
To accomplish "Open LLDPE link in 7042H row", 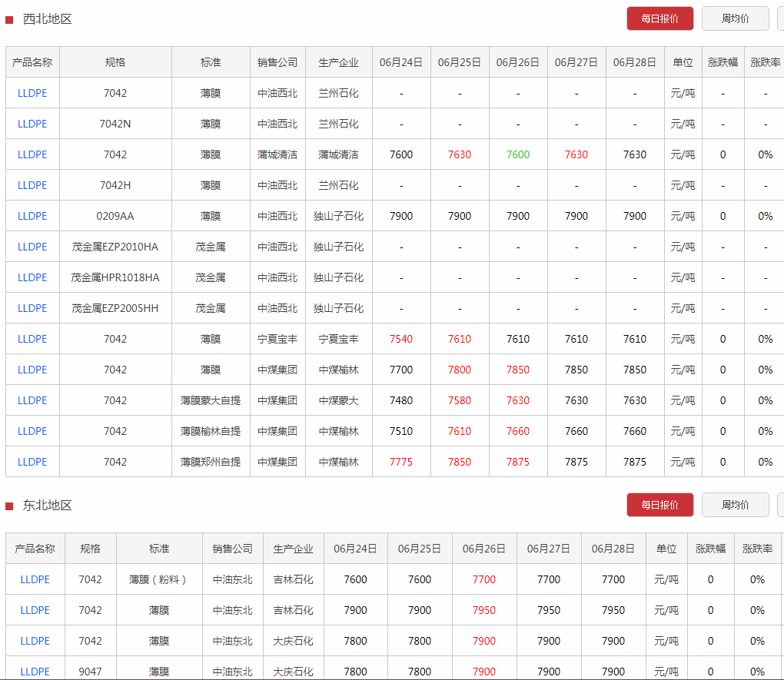I will 32,185.
